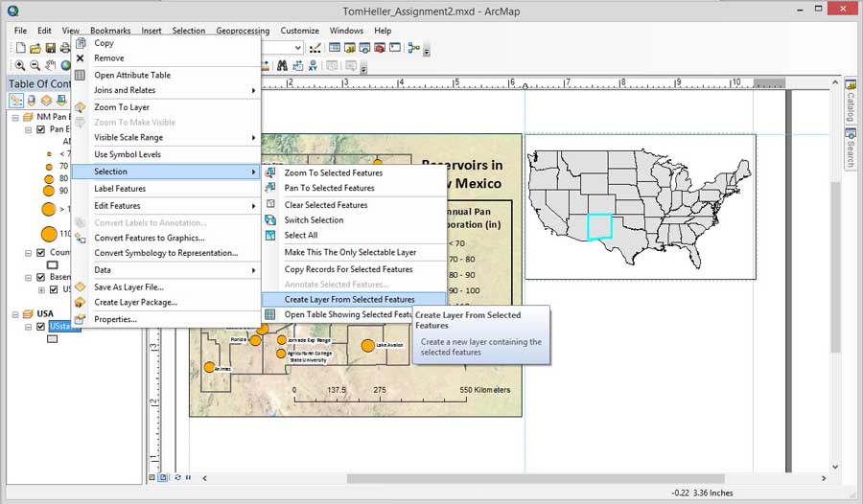Viewport: 863px width, 504px height.
Task: Click the New map document icon
Action: [x=20, y=48]
